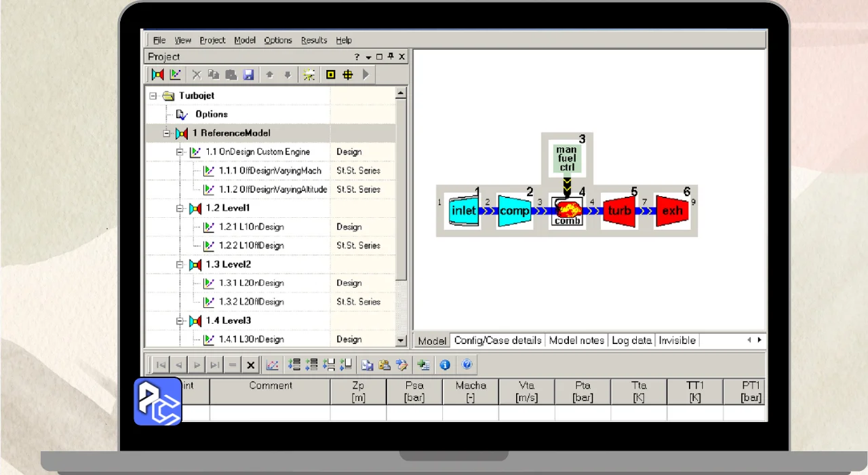868x475 pixels.
Task: Click the black X delete button in results toolbar
Action: click(250, 365)
